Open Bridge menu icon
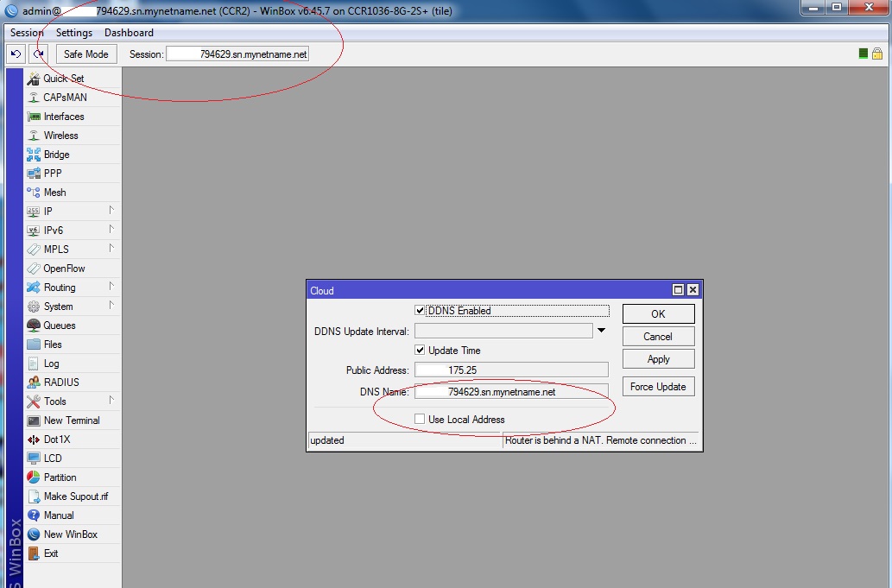 pos(34,154)
